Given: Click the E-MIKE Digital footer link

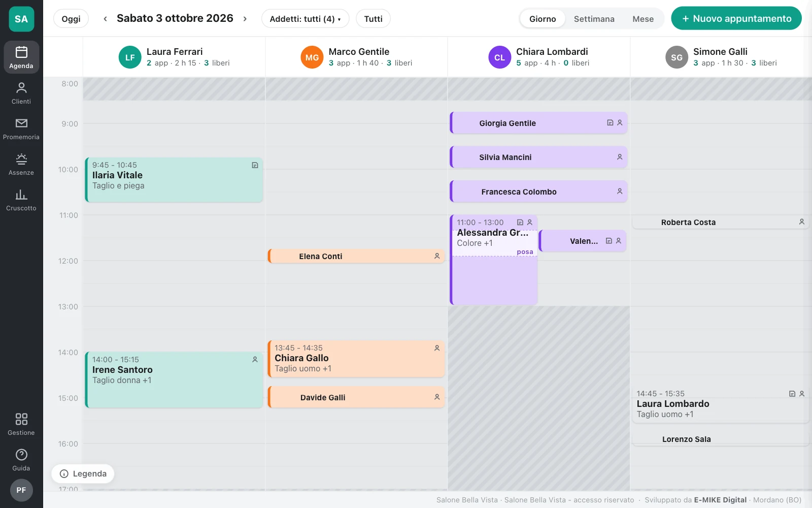Looking at the screenshot, I should (x=720, y=500).
